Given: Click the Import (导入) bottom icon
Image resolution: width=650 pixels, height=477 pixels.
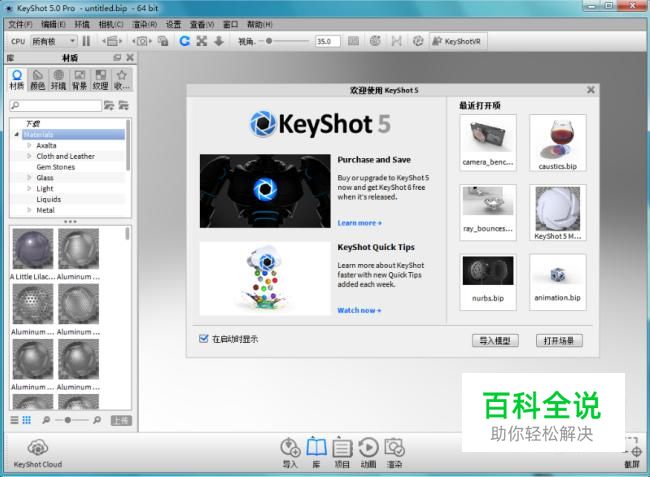Looking at the screenshot, I should [x=290, y=453].
